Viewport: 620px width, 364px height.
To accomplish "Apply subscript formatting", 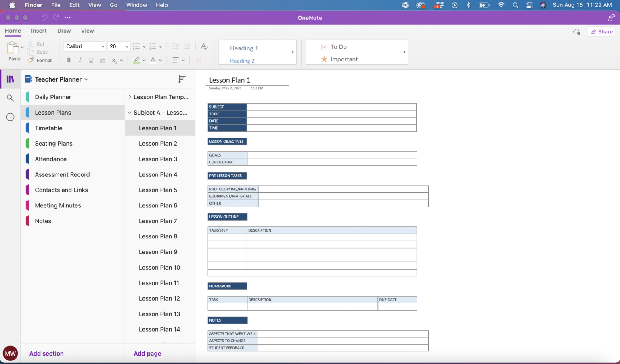I will pos(114,60).
